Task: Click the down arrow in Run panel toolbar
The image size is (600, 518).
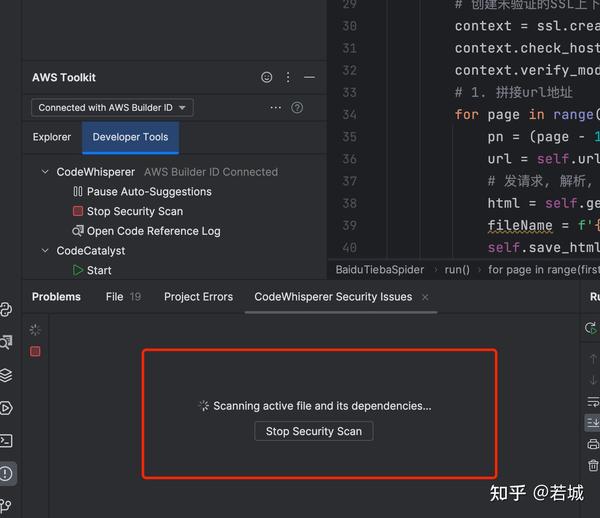Action: point(593,380)
